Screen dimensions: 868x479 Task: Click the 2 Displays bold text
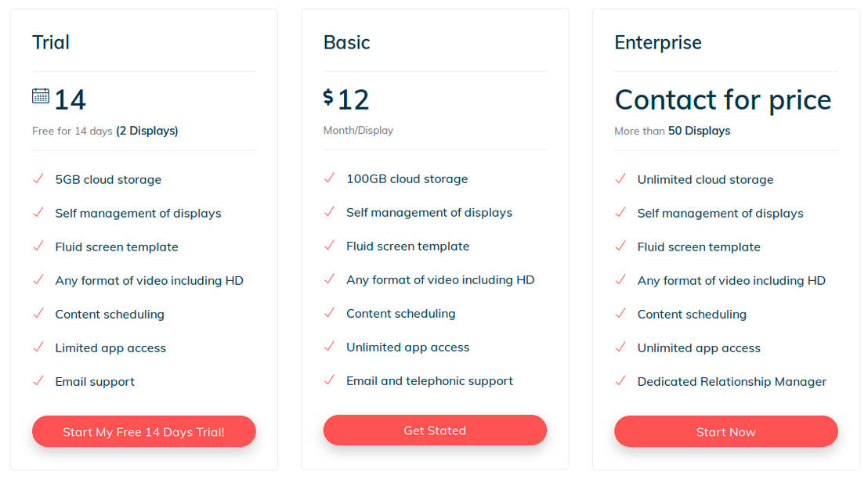(147, 131)
